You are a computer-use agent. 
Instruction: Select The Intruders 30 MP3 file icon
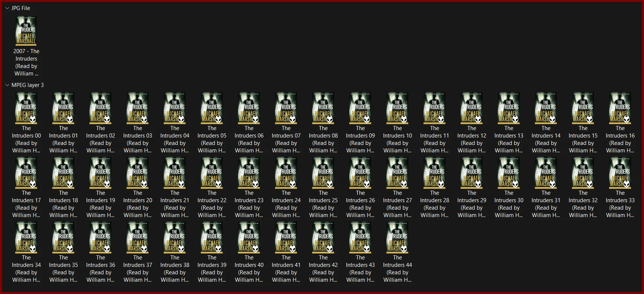coord(509,173)
